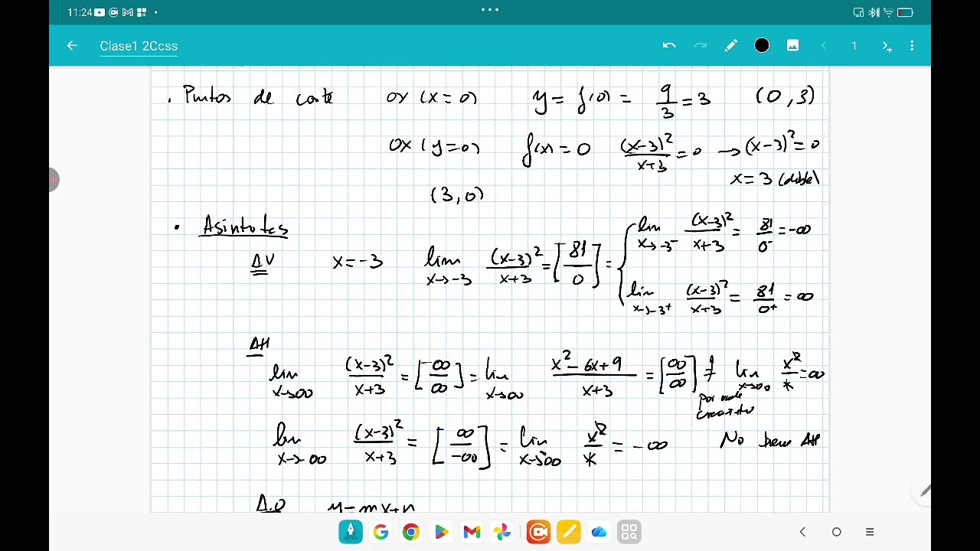Go back using the arrow beside Clase1 2Ccss
The image size is (980, 551).
pyautogui.click(x=72, y=46)
